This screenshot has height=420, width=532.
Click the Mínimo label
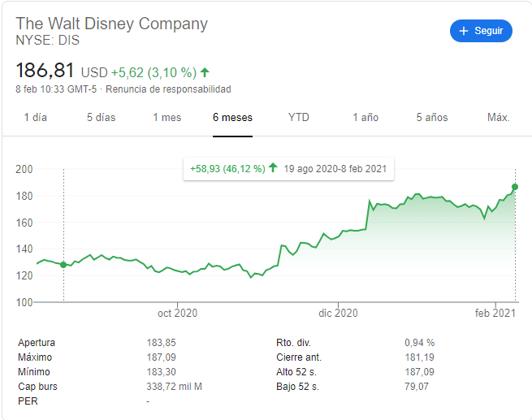pos(34,372)
